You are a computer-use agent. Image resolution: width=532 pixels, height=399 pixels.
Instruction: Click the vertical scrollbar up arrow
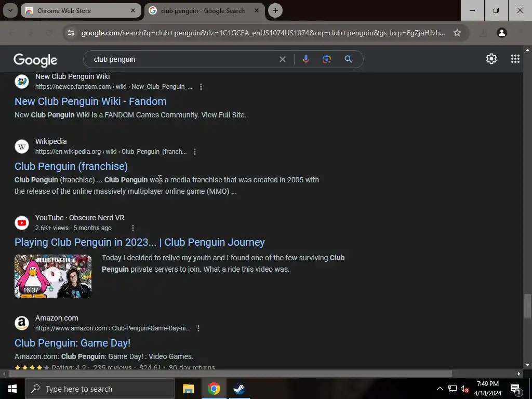click(x=527, y=50)
